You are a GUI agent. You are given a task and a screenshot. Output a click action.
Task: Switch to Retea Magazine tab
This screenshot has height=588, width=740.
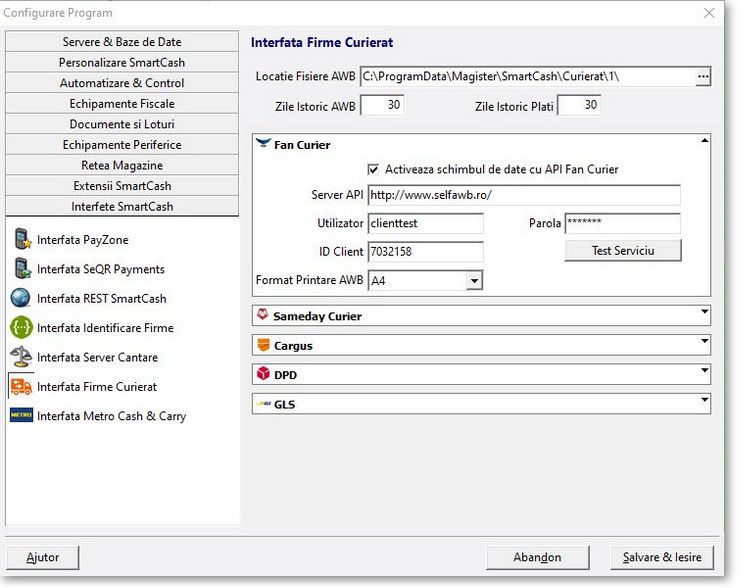coord(122,166)
